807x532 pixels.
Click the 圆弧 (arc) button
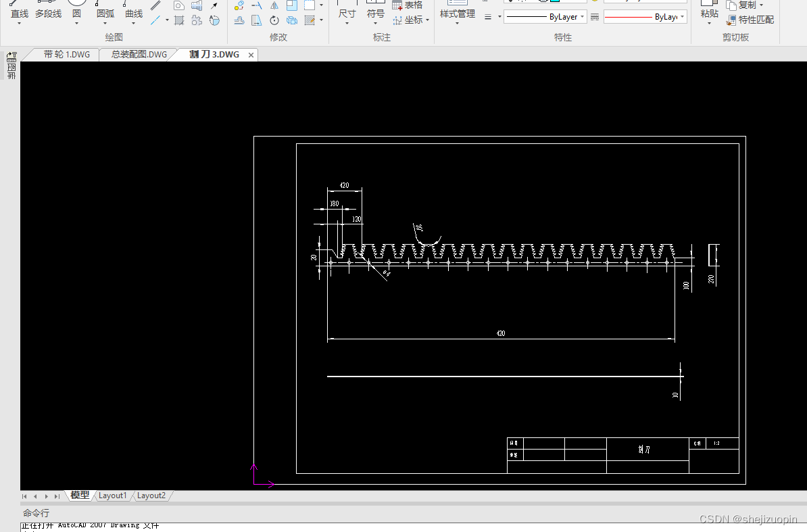105,14
